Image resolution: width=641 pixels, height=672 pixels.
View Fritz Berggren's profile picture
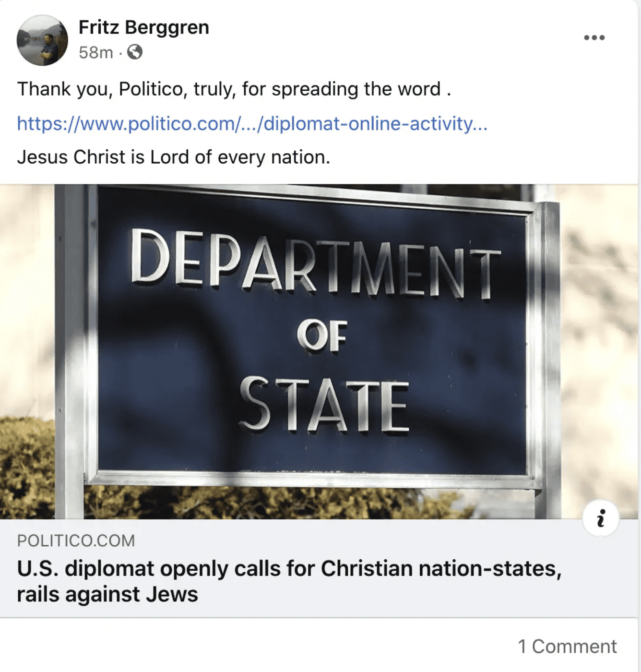(42, 40)
